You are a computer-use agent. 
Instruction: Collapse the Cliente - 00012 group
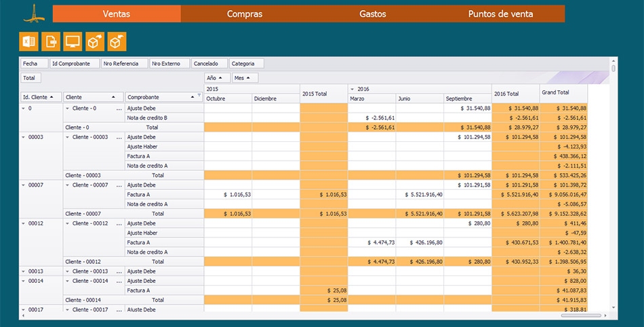[67, 223]
